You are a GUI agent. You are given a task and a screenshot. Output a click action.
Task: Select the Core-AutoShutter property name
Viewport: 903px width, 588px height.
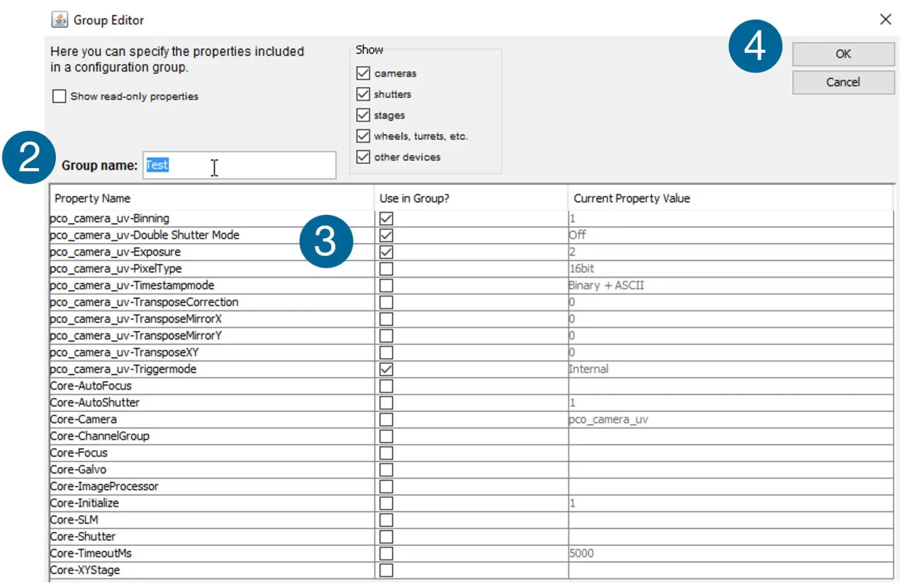(x=95, y=403)
